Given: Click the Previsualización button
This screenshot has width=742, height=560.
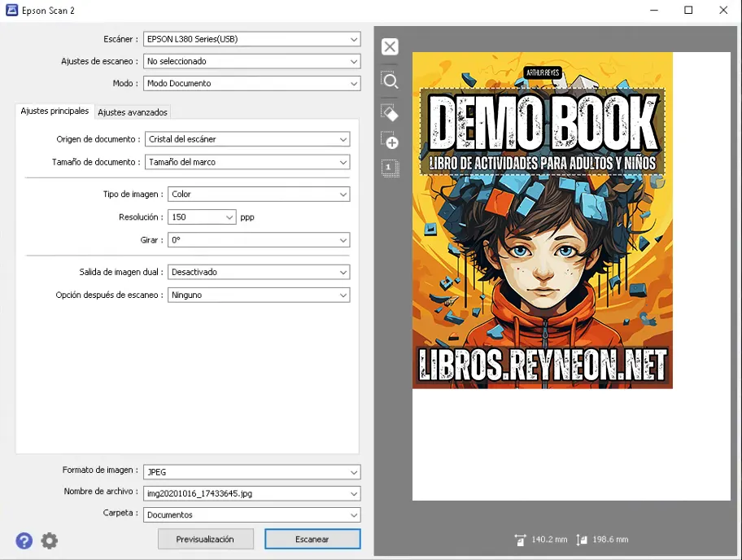Looking at the screenshot, I should 205,539.
